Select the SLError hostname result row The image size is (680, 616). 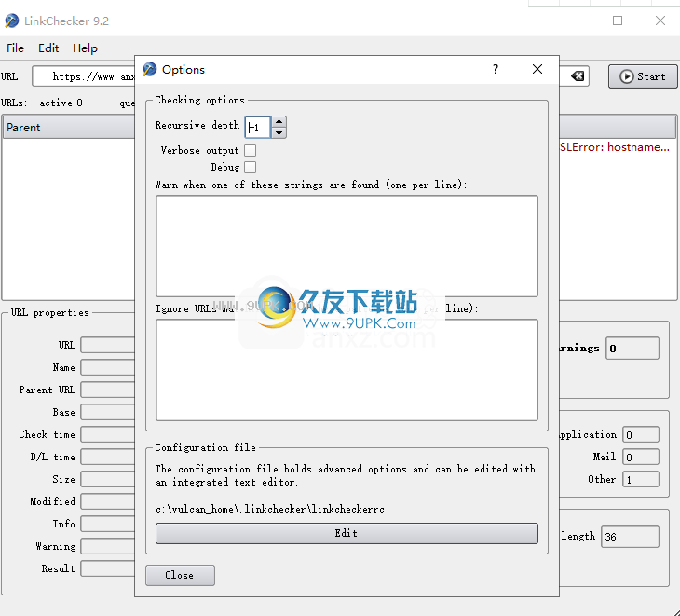tap(615, 147)
